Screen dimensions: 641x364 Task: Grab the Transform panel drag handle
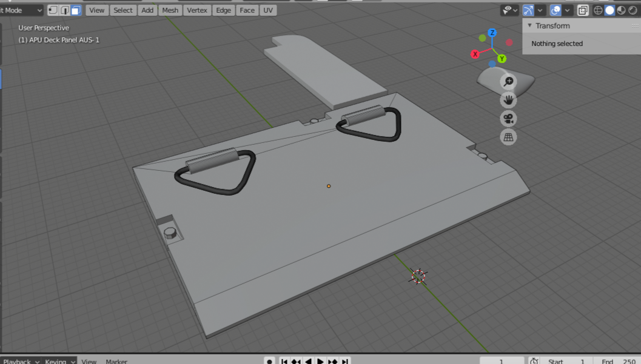(x=635, y=25)
